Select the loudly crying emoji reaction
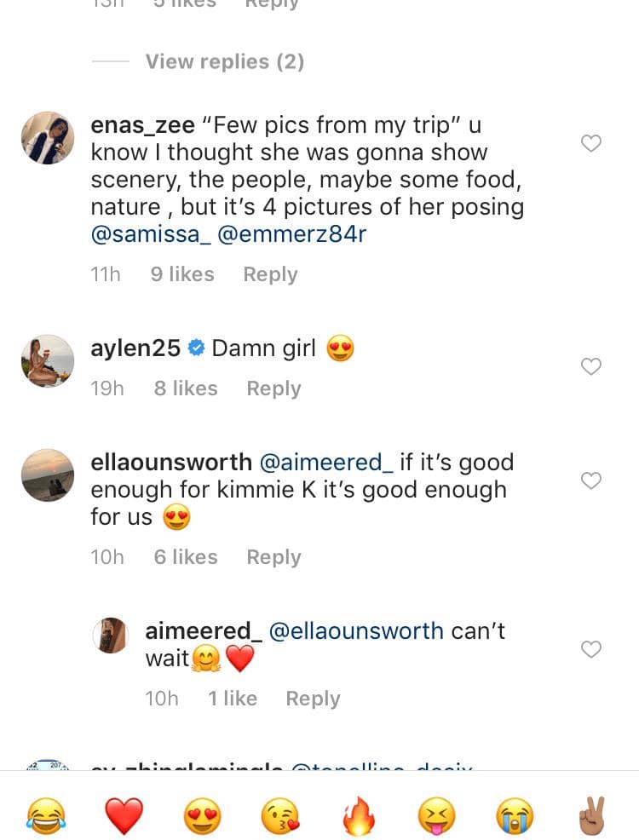Viewport: 639px width, 840px height. click(x=515, y=816)
